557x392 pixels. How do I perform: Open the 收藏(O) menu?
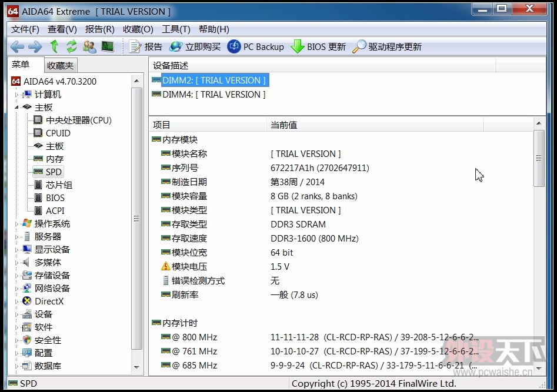pyautogui.click(x=138, y=29)
